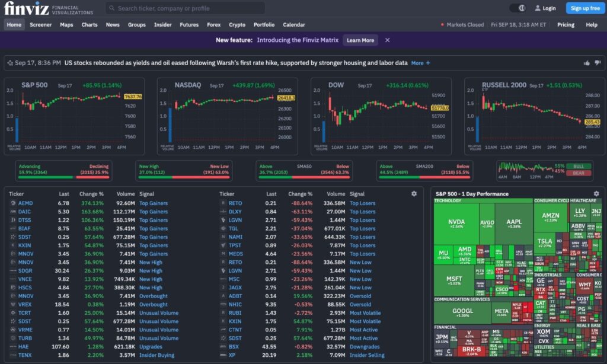Click Upgrades signal for HAE
Screen dimensions: 607x364
tap(151, 347)
